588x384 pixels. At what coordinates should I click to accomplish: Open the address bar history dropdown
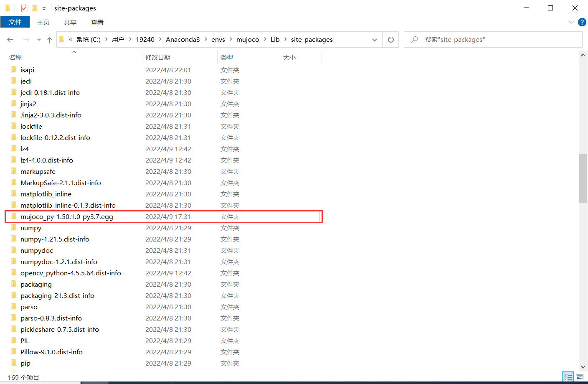point(375,39)
